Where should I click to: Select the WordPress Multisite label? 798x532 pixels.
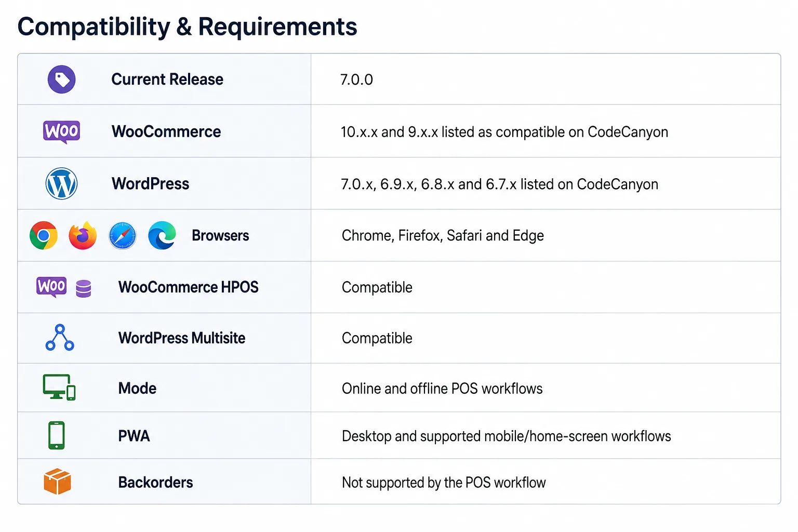(x=182, y=338)
